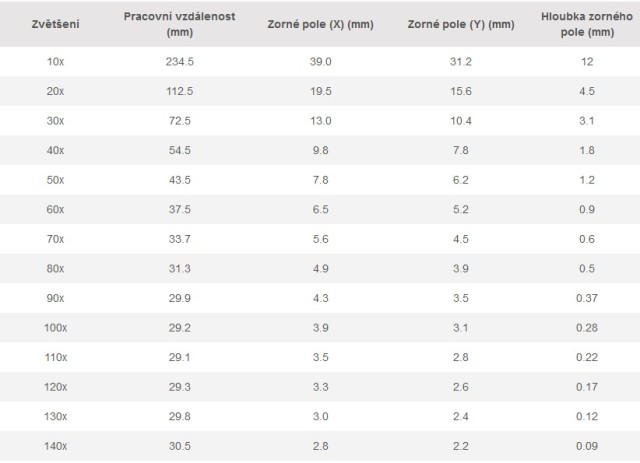
Task: Click the Hloubka zorného pole header
Action: click(x=587, y=24)
